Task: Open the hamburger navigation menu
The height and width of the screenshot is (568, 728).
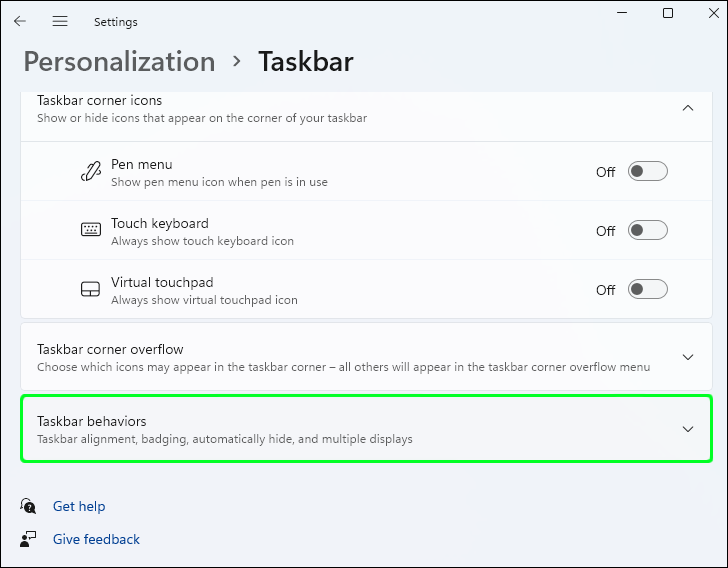Action: click(x=60, y=21)
